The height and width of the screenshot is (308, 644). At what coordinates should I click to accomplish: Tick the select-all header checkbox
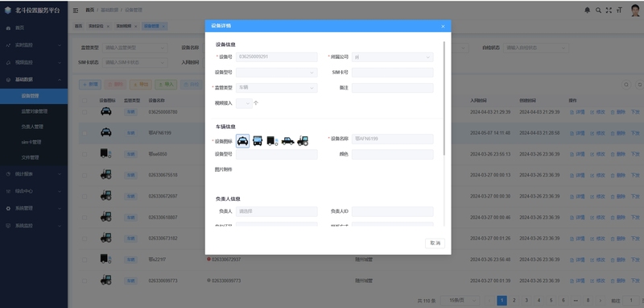coord(85,100)
